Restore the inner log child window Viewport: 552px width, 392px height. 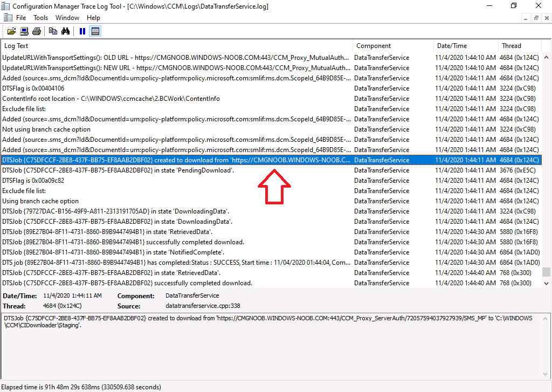pos(536,18)
